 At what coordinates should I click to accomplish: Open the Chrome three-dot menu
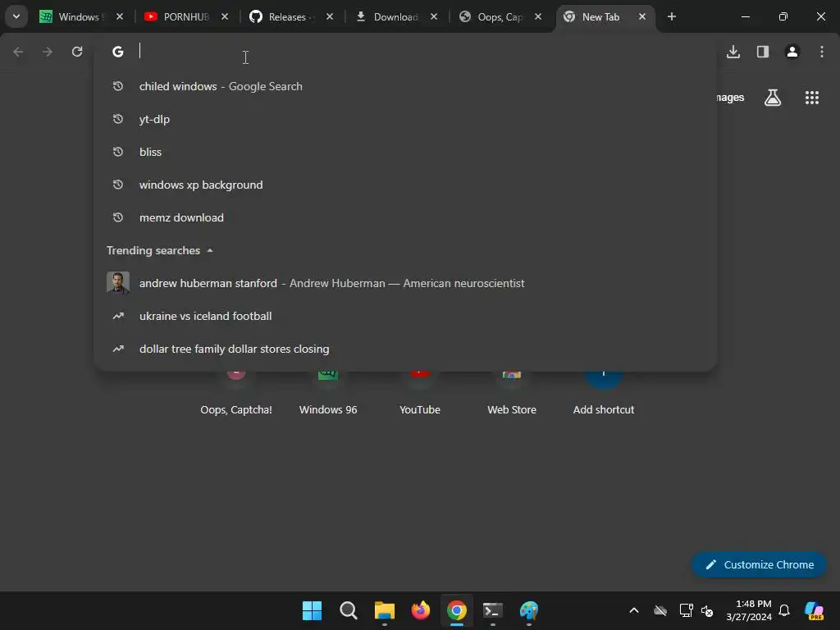tap(822, 52)
